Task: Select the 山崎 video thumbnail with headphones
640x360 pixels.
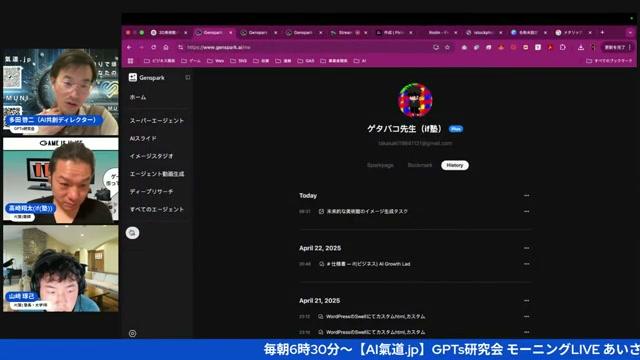Action: (x=61, y=269)
